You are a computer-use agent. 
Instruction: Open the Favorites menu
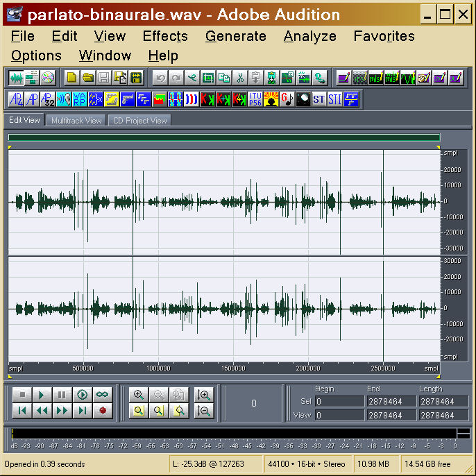tap(384, 36)
